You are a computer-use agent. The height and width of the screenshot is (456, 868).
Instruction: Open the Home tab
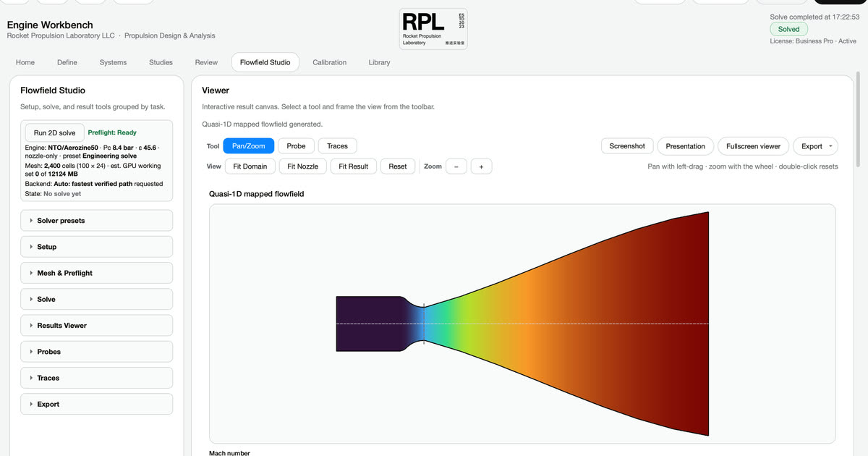click(x=25, y=62)
